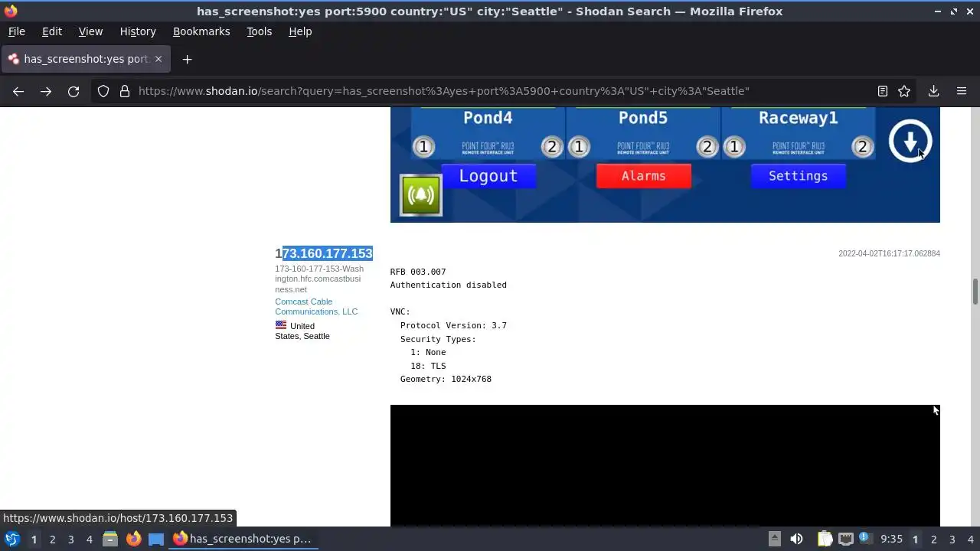The image size is (980, 551).
Task: Click the circle 2 under Pond5
Action: pos(707,146)
